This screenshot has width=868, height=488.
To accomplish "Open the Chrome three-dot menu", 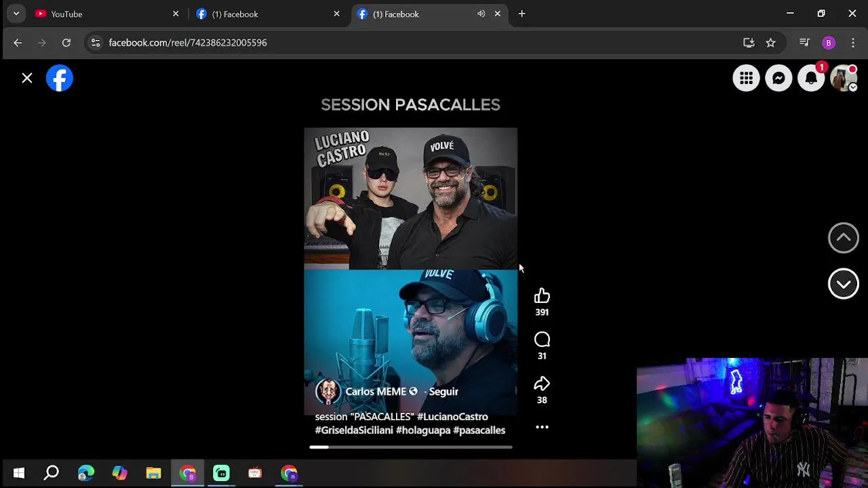I will (853, 43).
